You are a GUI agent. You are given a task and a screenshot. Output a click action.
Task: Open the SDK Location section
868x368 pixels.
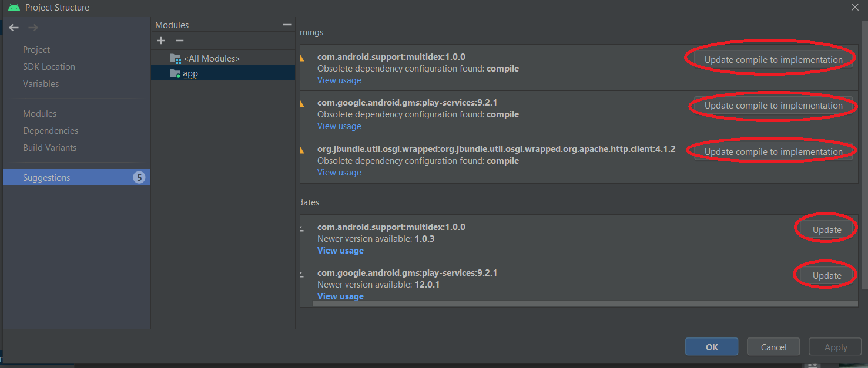49,67
